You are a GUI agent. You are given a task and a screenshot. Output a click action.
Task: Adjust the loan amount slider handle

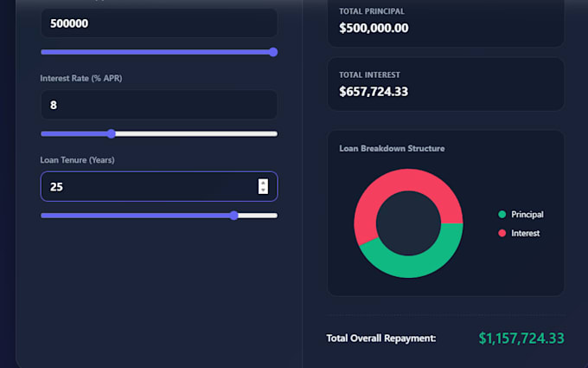[x=273, y=52]
